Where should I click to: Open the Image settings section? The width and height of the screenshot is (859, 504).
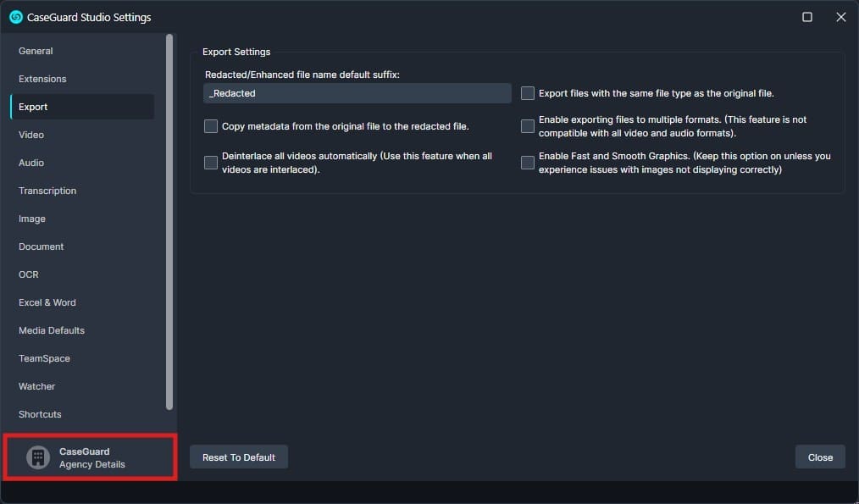[31, 218]
